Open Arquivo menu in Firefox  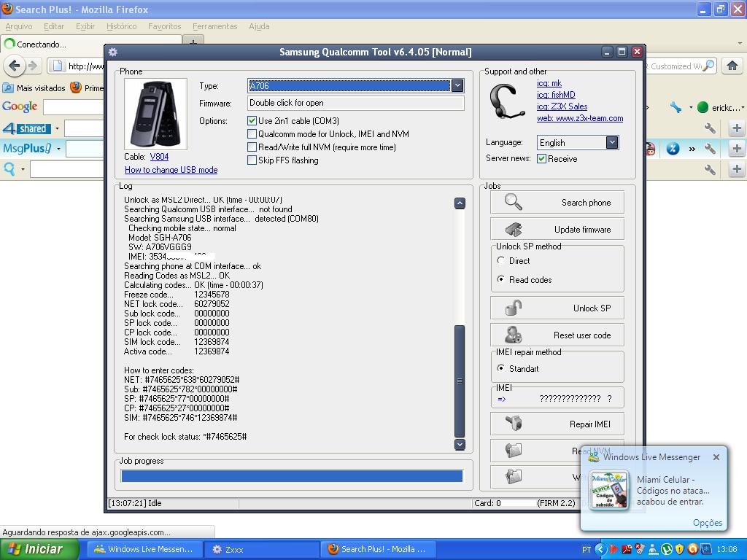[x=19, y=26]
